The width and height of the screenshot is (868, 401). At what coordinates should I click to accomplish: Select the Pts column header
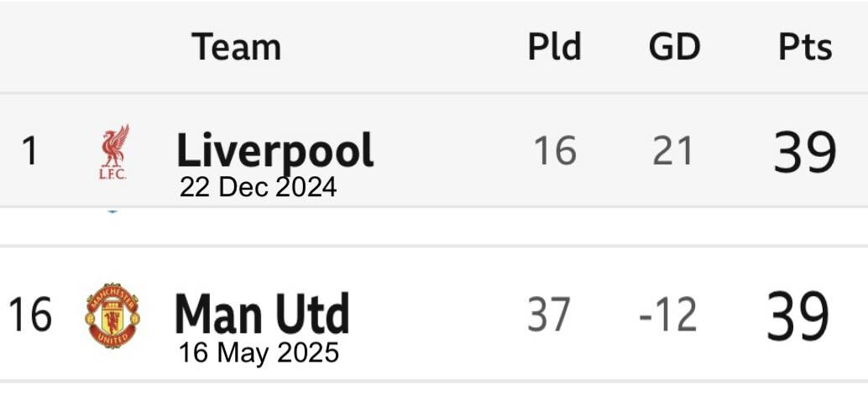tap(805, 47)
